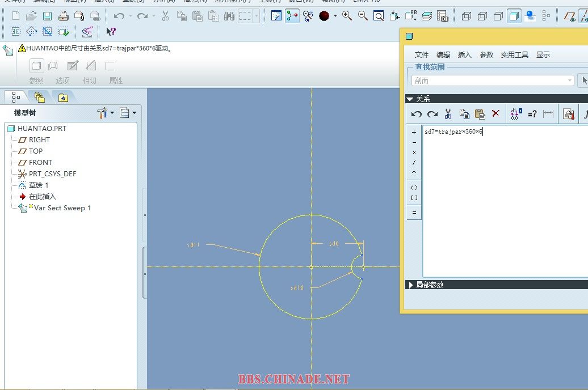
Task: Click Delete red X in Relations toolbar
Action: pos(495,113)
